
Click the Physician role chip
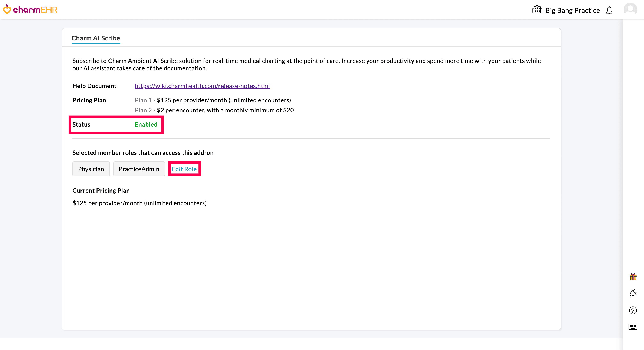point(91,169)
